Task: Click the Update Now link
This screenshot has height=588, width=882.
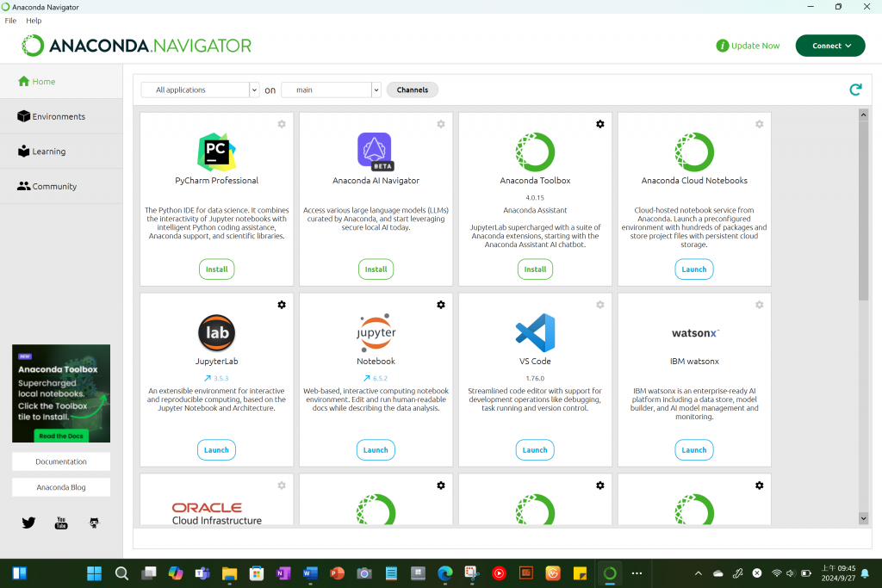Action: point(748,46)
